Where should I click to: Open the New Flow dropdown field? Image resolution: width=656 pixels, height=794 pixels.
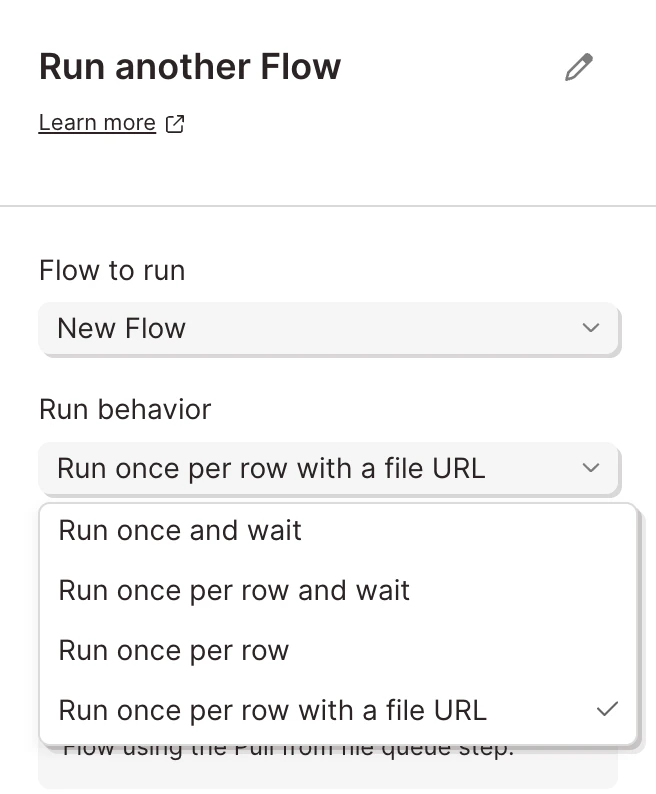click(328, 328)
